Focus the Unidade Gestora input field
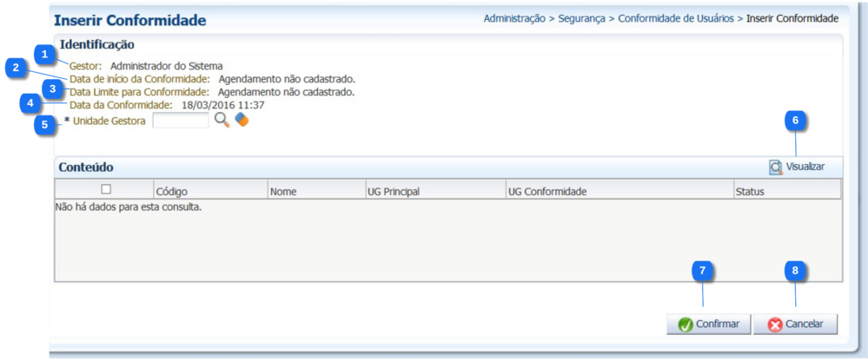Viewport: 868px width, 361px height. point(181,121)
